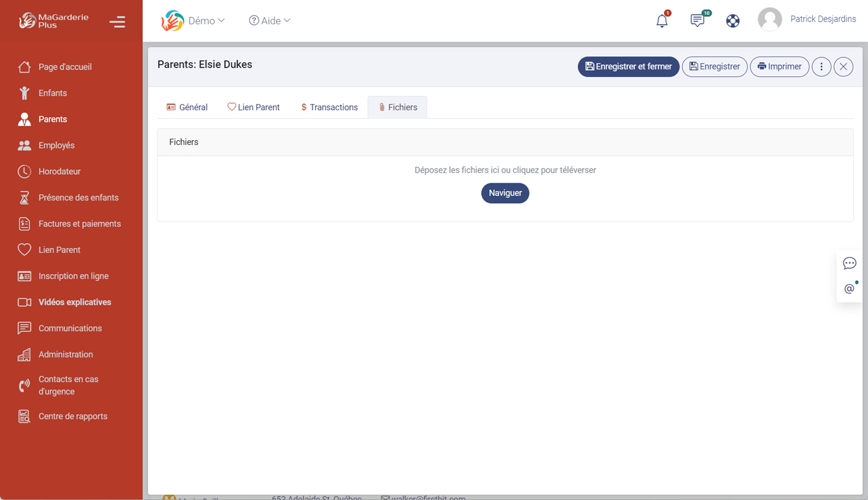Screen dimensions: 868x500
Task: Click the Lien Parent heart icon in sidebar
Action: point(24,250)
